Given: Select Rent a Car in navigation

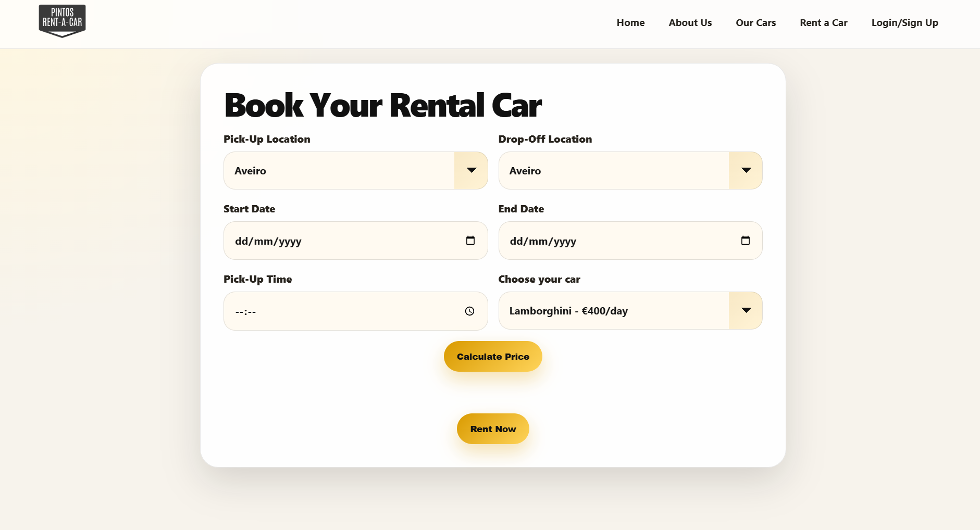Looking at the screenshot, I should coord(824,23).
